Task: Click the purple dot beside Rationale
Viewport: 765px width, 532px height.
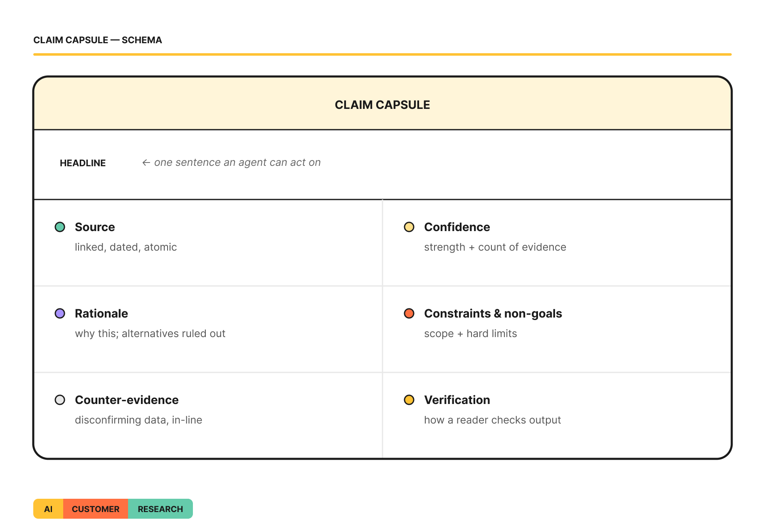Action: 60,313
